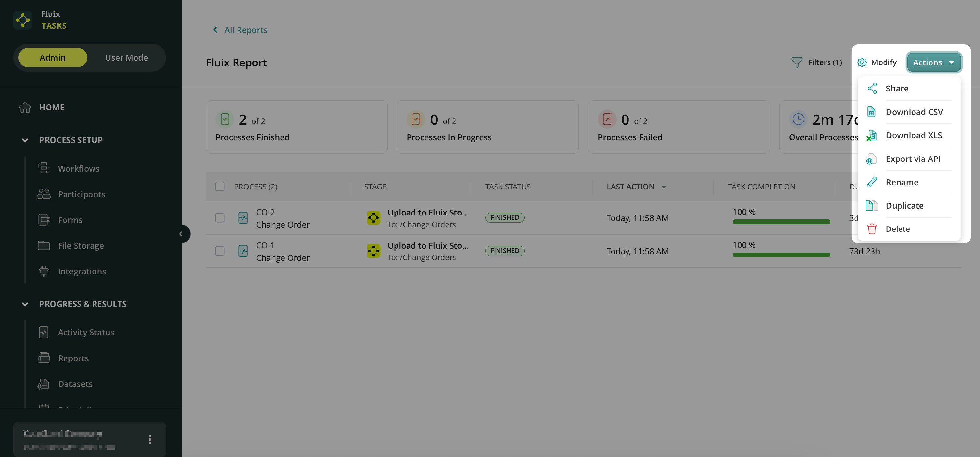
Task: Toggle the select-all Process header checkbox
Action: point(220,186)
